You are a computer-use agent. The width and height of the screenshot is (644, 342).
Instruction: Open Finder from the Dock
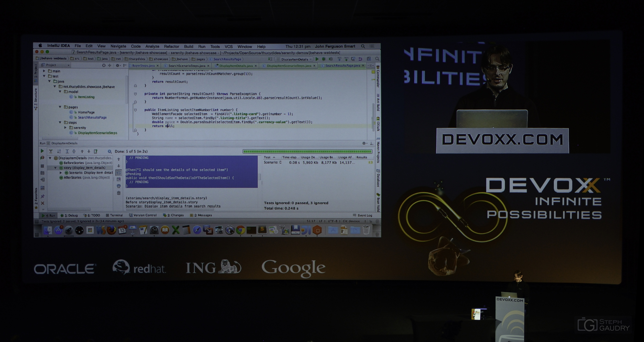47,230
